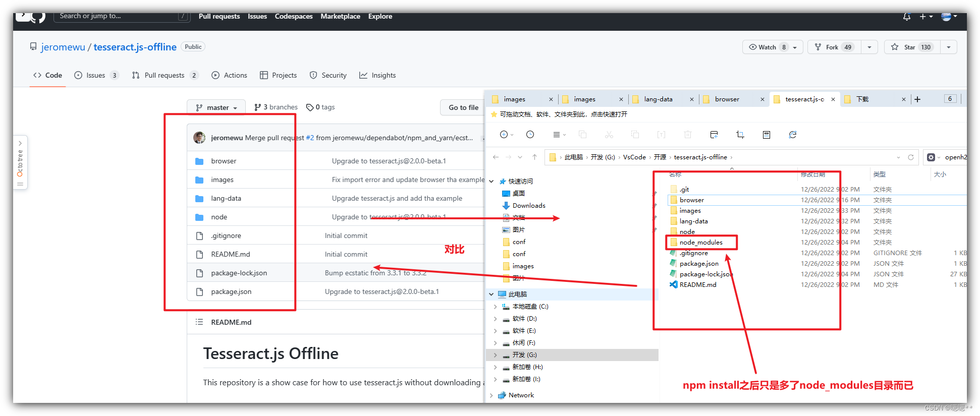
Task: Open the GitHub create-new plus menu
Action: point(926,17)
